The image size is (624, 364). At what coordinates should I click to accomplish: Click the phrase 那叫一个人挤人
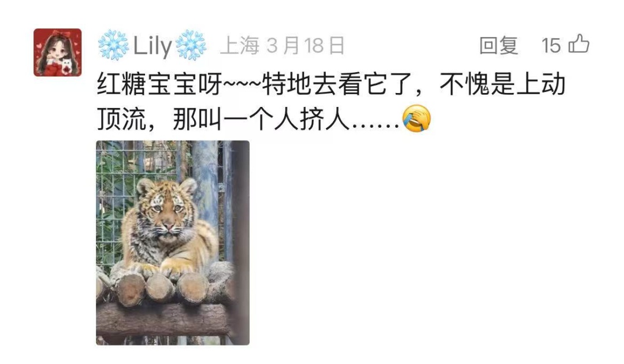point(261,118)
